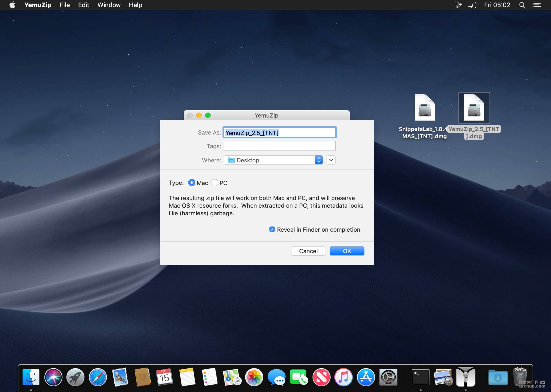The width and height of the screenshot is (551, 392).
Task: Open Contacts book icon in Dock
Action: click(142, 377)
